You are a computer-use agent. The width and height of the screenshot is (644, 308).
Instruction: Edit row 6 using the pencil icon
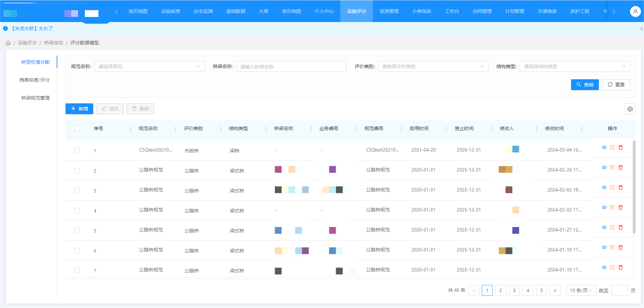coord(612,247)
